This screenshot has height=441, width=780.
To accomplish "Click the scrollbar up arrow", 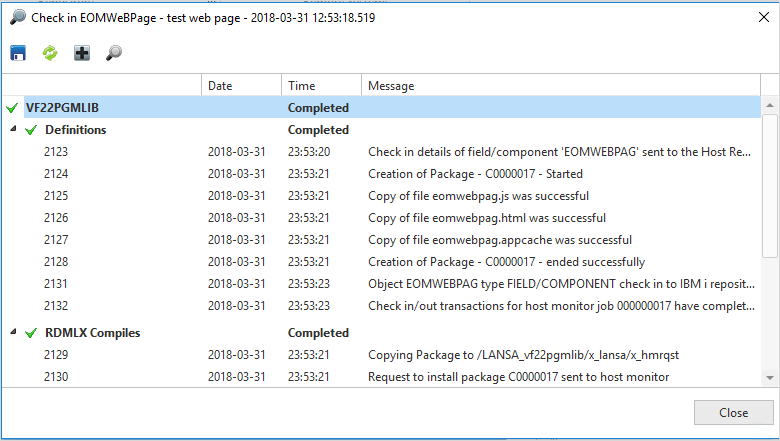I will 770,105.
